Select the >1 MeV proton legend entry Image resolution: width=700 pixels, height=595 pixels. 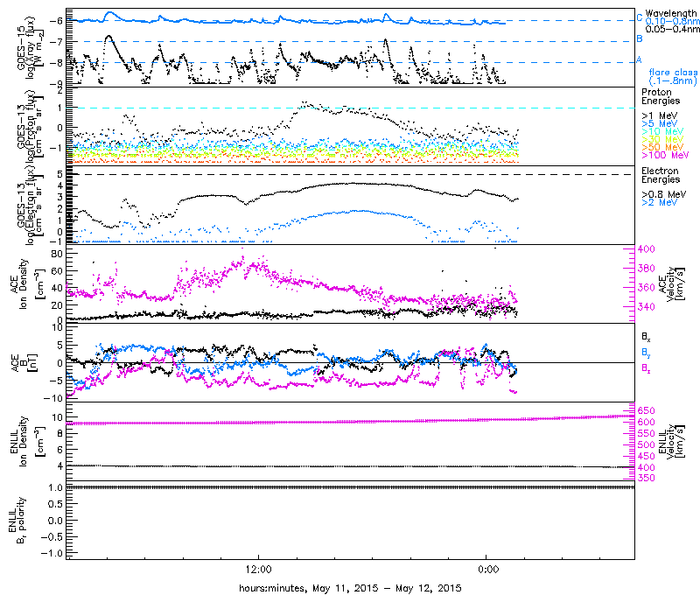(x=660, y=115)
